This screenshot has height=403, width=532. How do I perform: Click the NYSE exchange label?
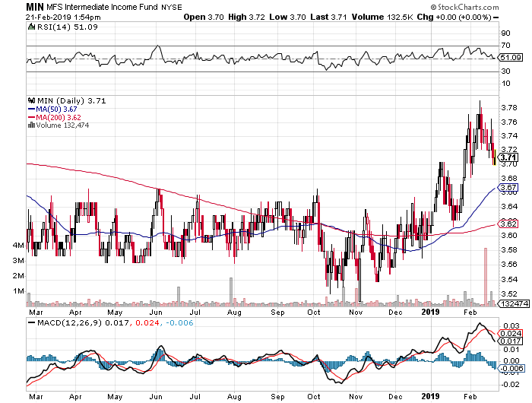pos(171,7)
